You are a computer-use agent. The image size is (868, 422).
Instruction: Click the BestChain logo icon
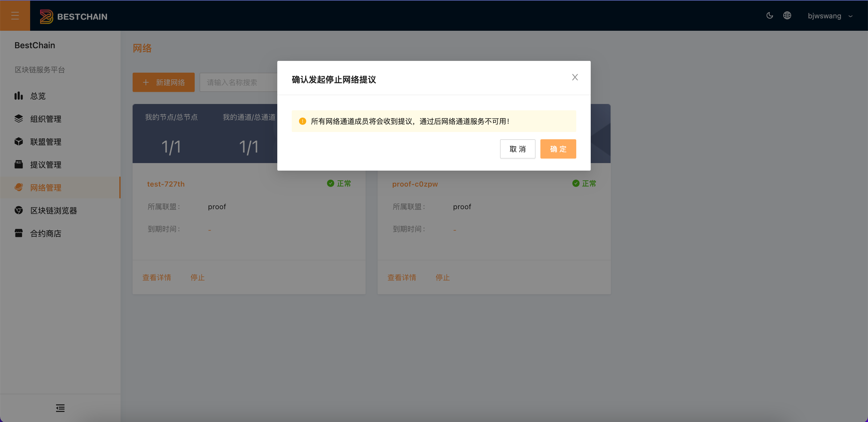click(46, 16)
